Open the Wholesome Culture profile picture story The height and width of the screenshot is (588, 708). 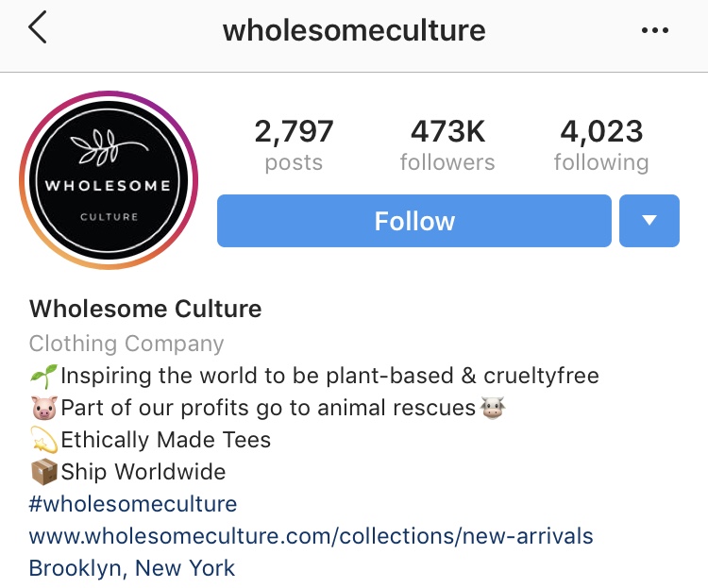click(109, 179)
